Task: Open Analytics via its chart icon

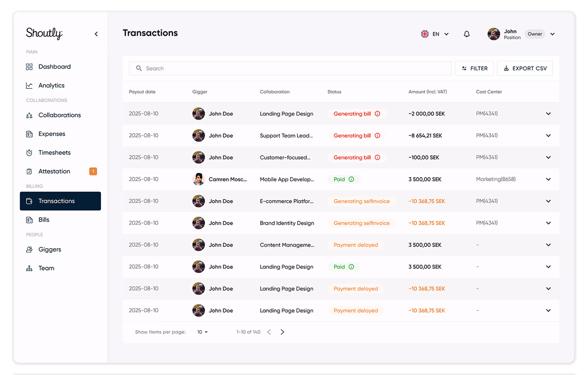Action: [x=29, y=85]
